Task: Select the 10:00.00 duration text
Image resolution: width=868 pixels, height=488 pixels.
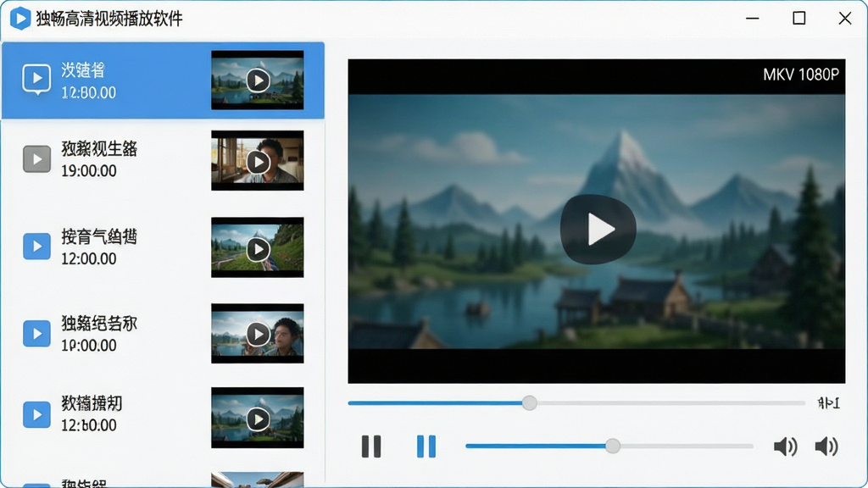Action: click(x=88, y=346)
